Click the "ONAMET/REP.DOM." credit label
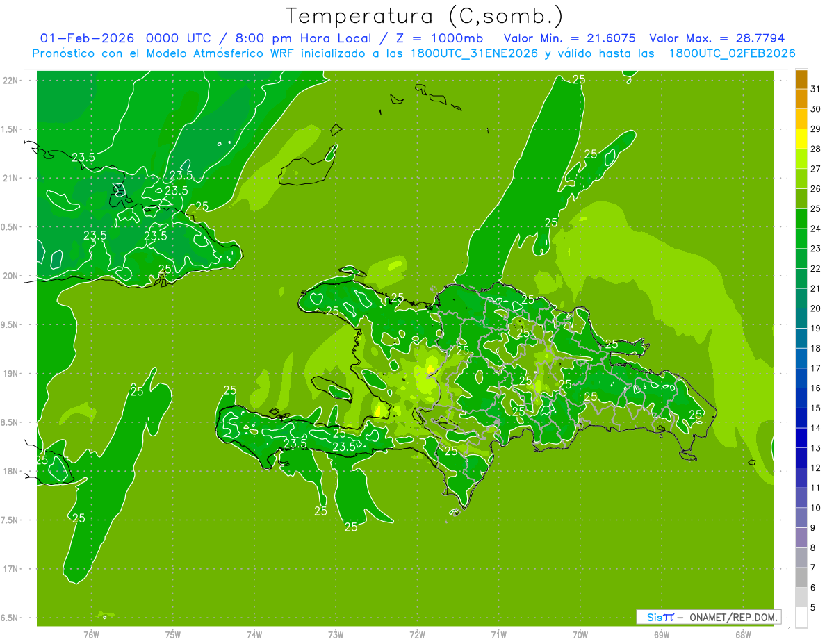The width and height of the screenshot is (834, 644). click(733, 617)
